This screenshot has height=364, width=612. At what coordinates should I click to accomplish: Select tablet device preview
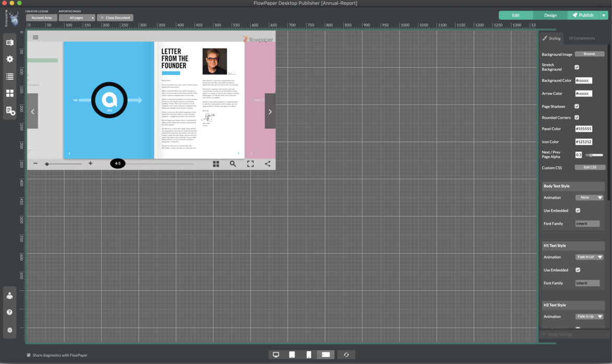tap(292, 355)
